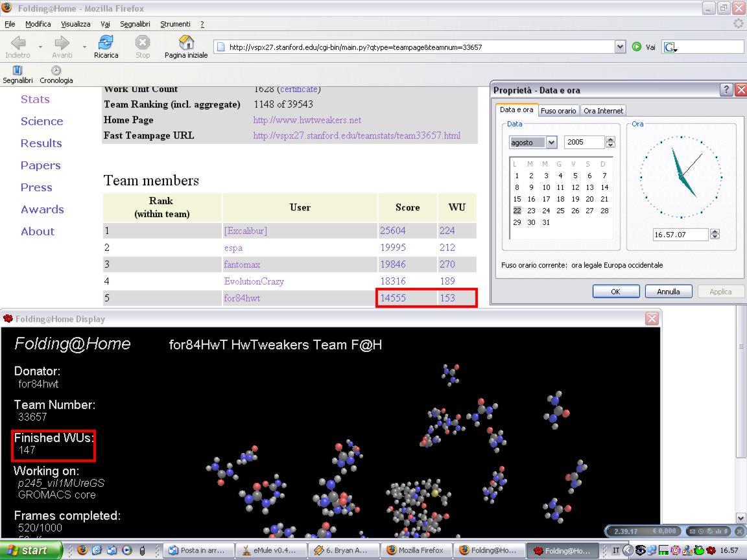
Task: Open Results sidebar link
Action: [x=41, y=143]
